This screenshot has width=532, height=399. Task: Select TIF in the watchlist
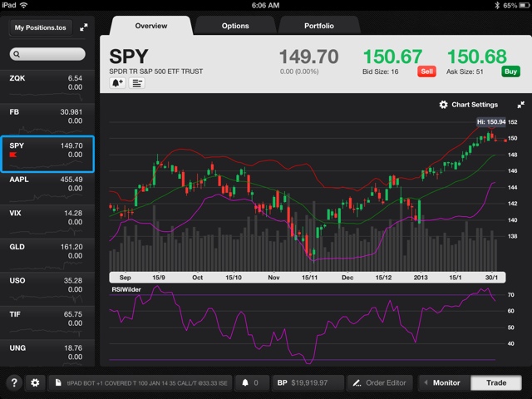(x=47, y=323)
